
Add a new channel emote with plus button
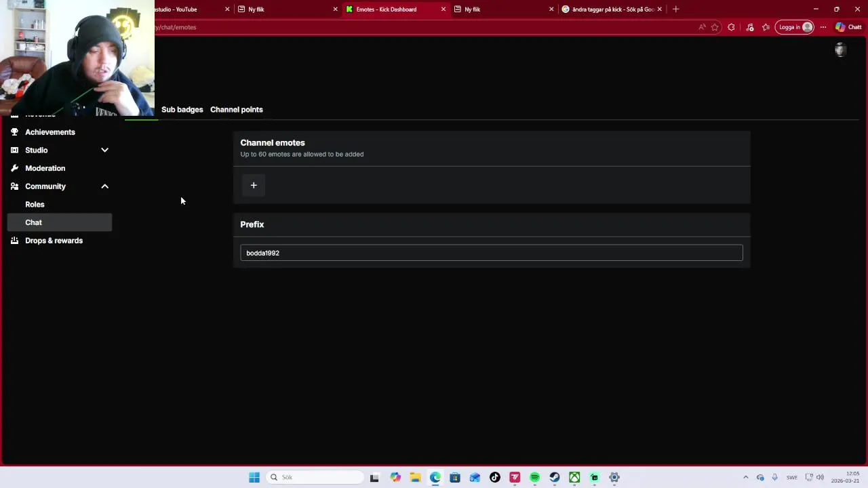pos(254,185)
